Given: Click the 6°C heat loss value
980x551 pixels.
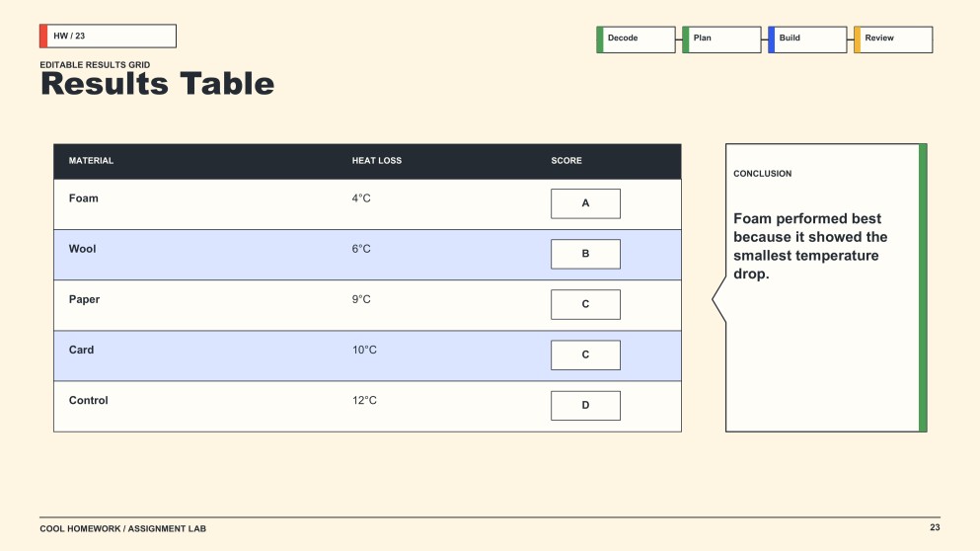Looking at the screenshot, I should coord(361,249).
